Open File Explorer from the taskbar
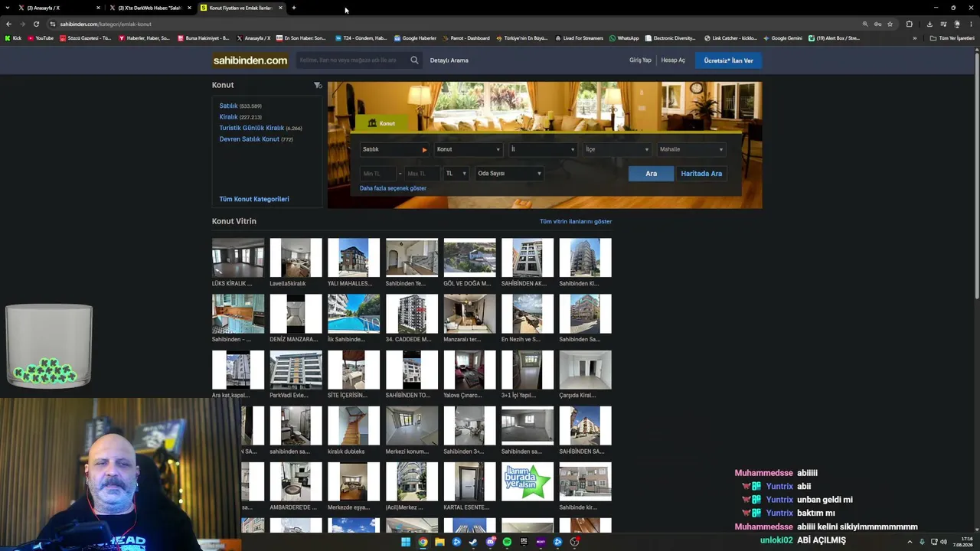Screen dimensions: 980x551 (439, 542)
